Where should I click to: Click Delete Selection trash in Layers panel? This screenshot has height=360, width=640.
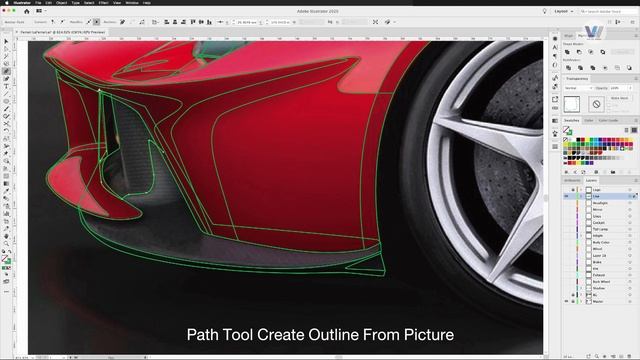629,356
